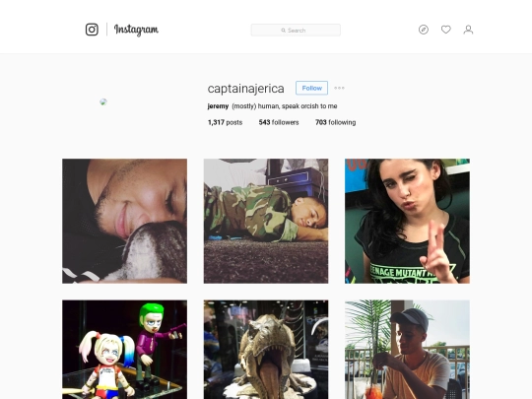Open activity via the heart icon
The image size is (532, 399).
click(446, 30)
